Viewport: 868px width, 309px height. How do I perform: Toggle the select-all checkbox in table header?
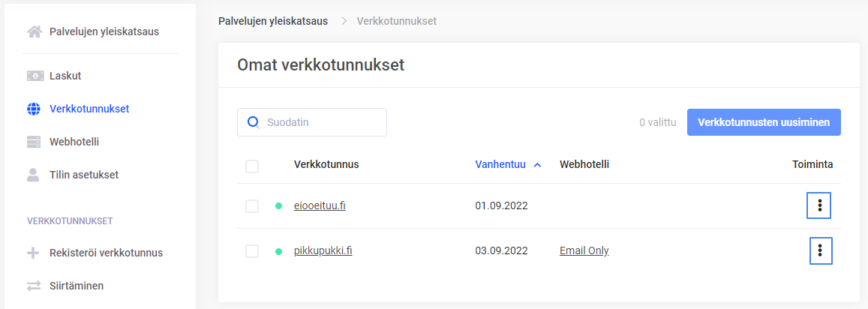point(252,166)
